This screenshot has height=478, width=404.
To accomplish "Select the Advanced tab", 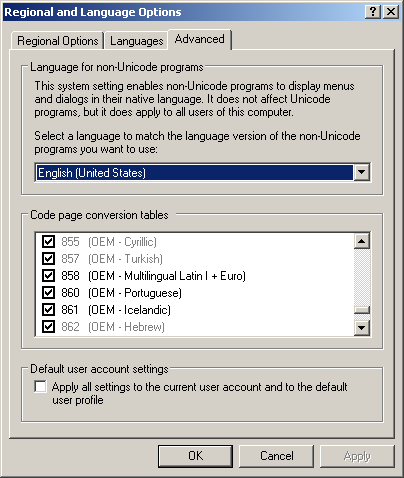I will [199, 39].
